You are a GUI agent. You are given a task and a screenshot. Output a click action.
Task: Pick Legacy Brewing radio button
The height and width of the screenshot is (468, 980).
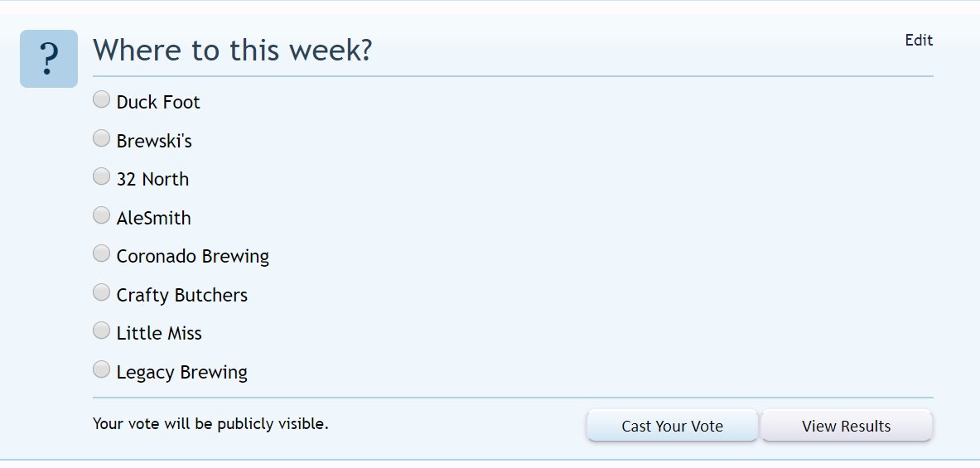tap(101, 369)
